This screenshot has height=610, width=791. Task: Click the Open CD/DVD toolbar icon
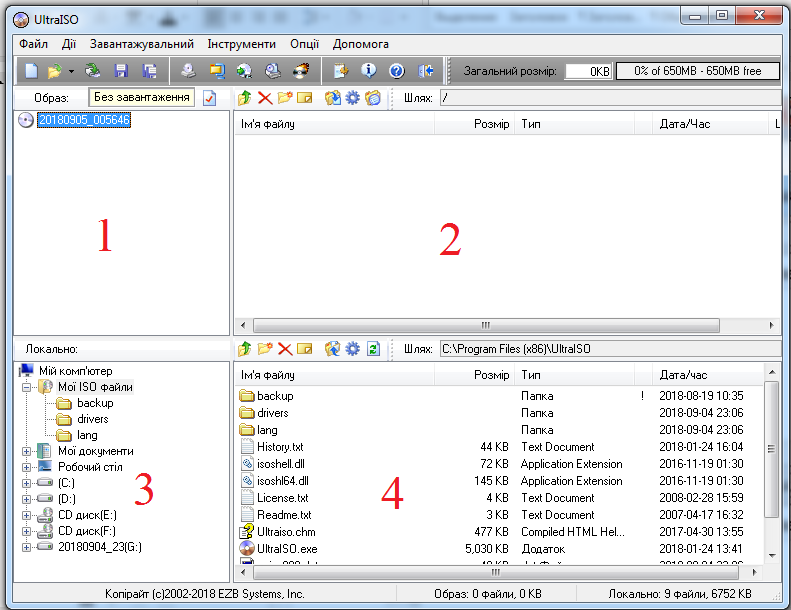[x=92, y=71]
